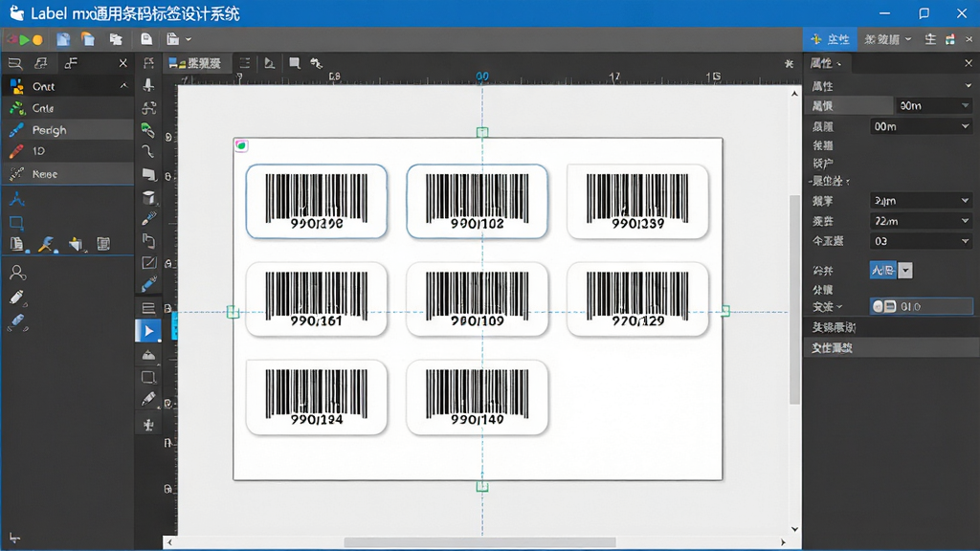
Task: Click the curve line tool in vertical toolbar
Action: pos(148,152)
